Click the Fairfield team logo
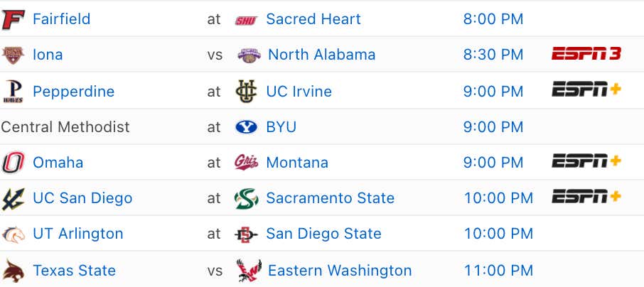Viewport: 644px width, 287px height. pos(14,19)
